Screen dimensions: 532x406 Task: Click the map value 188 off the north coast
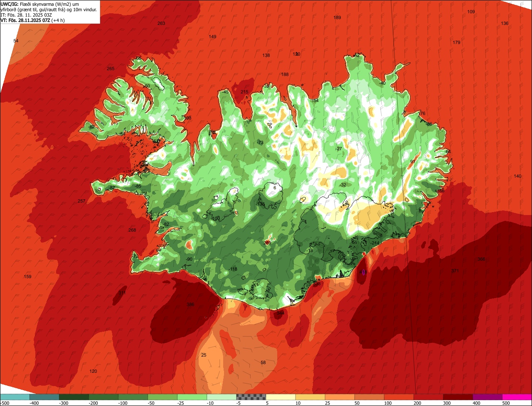tap(285, 74)
